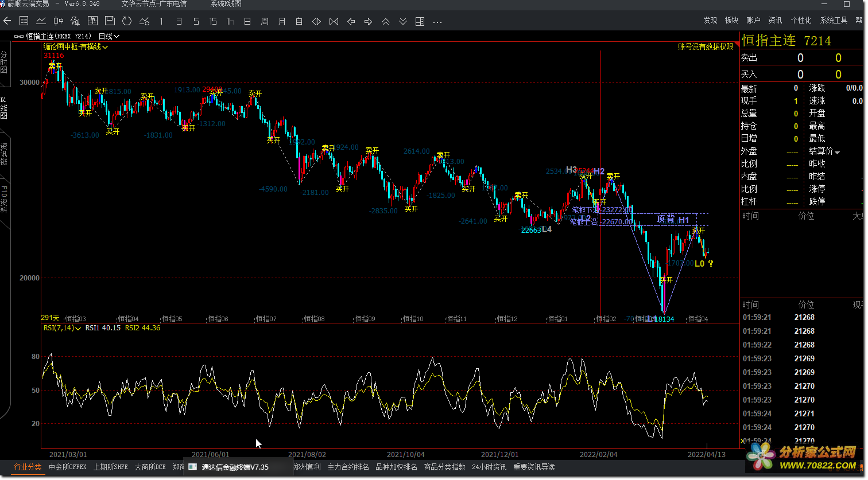Select the 重要资讯导读 bottom tab
Image resolution: width=868 pixels, height=480 pixels.
534,467
